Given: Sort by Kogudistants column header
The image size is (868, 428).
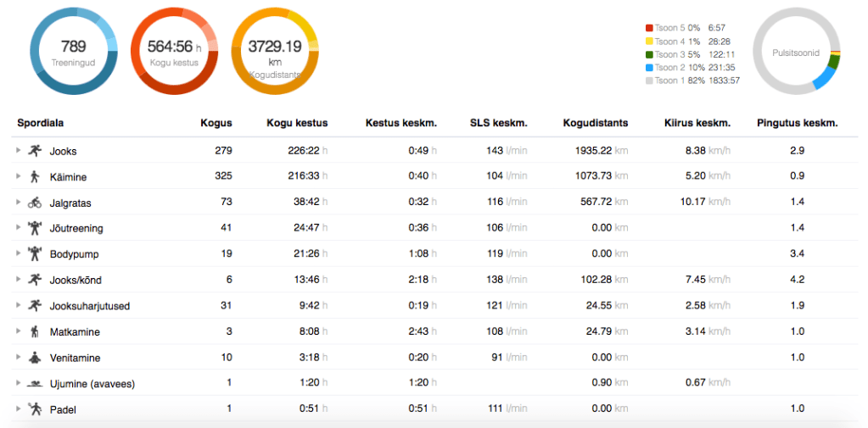Looking at the screenshot, I should coord(596,123).
